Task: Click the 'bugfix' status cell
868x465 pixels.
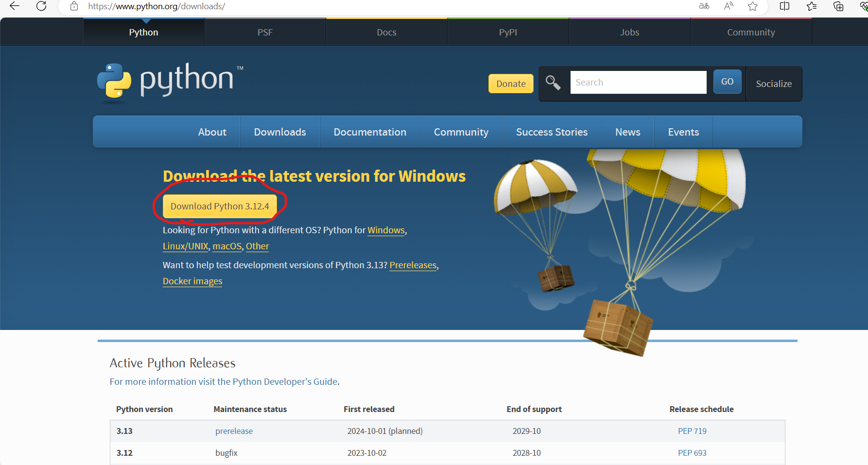Action: click(x=226, y=453)
